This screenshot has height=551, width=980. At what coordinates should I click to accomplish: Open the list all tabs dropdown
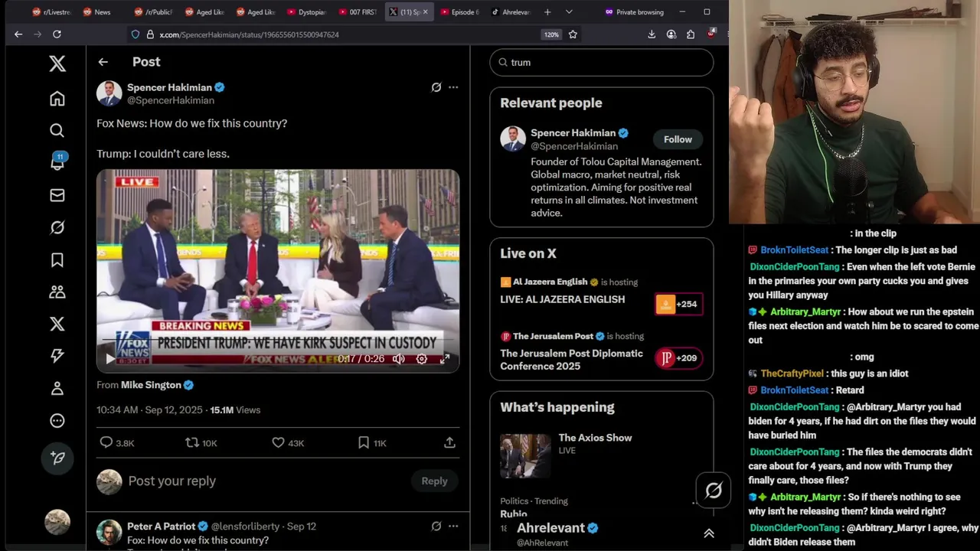pos(569,12)
